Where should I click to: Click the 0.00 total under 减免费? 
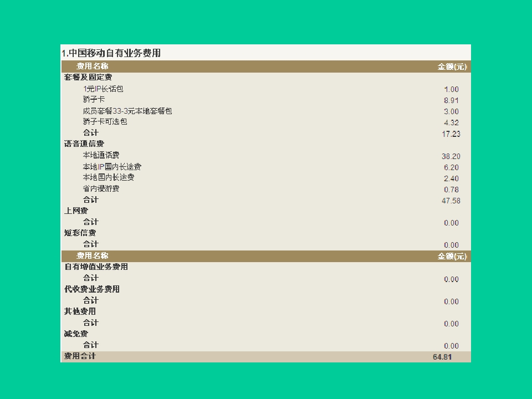click(451, 346)
